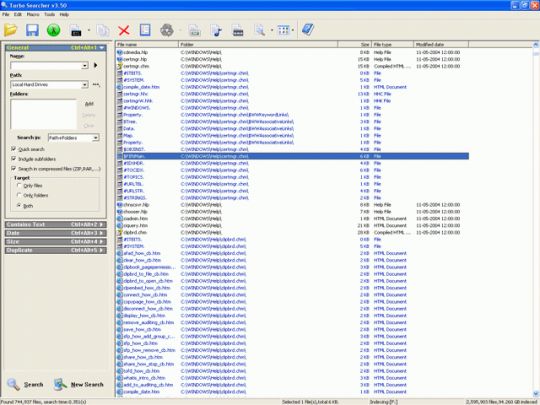Toggle the Include subfolders checkbox
Screen dimensions: 540x405
[14, 159]
